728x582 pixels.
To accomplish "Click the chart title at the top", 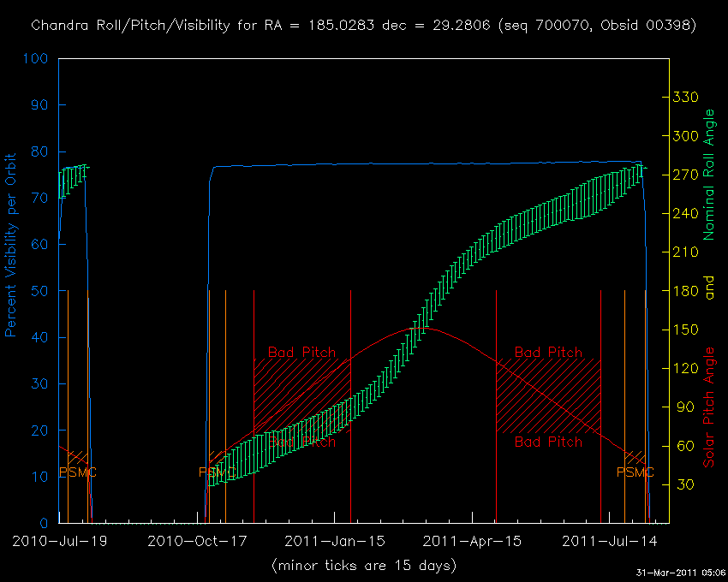I will point(363,25).
